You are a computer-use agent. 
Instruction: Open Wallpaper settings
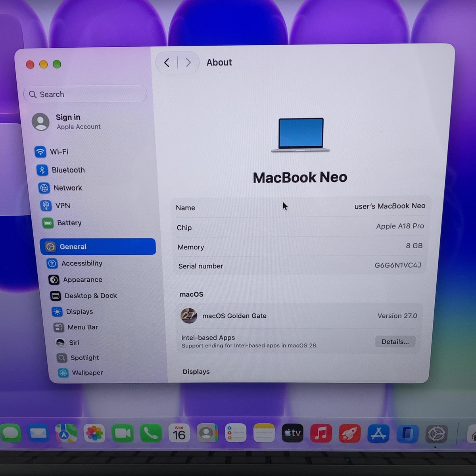pos(81,372)
